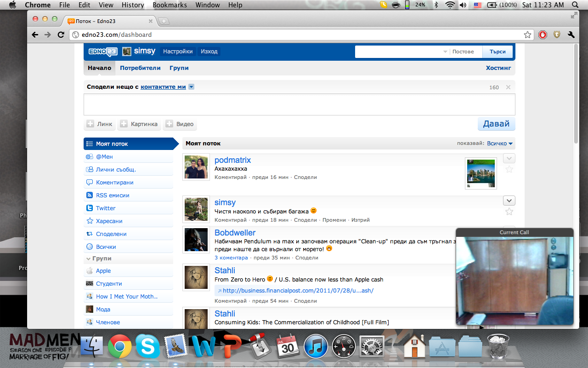Open podmatrix attached image thumbnail
The height and width of the screenshot is (368, 588).
[481, 173]
